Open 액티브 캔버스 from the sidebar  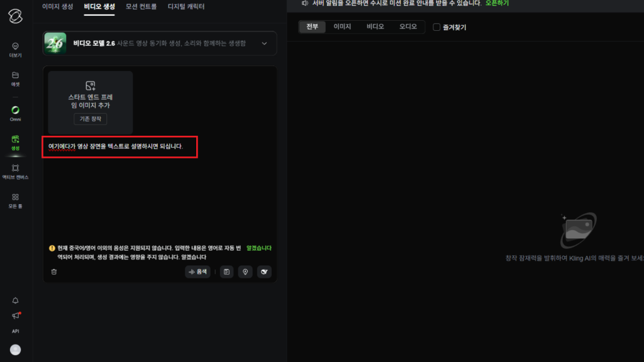(x=15, y=171)
